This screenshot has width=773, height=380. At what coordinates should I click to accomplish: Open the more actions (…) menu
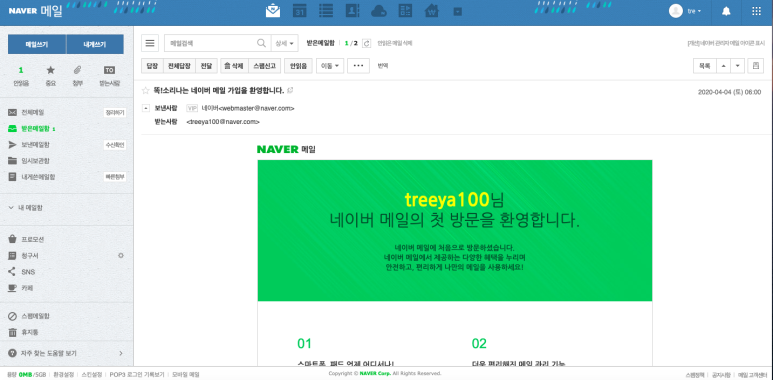[358, 66]
